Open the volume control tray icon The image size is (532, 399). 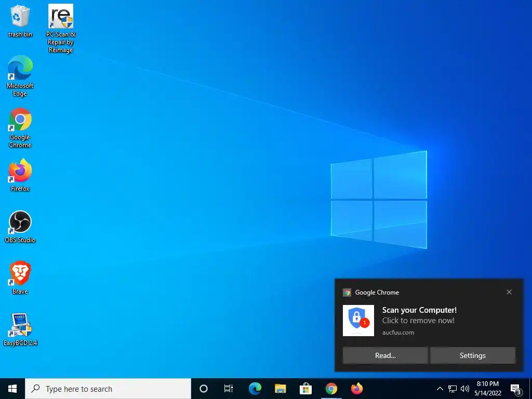coord(465,389)
